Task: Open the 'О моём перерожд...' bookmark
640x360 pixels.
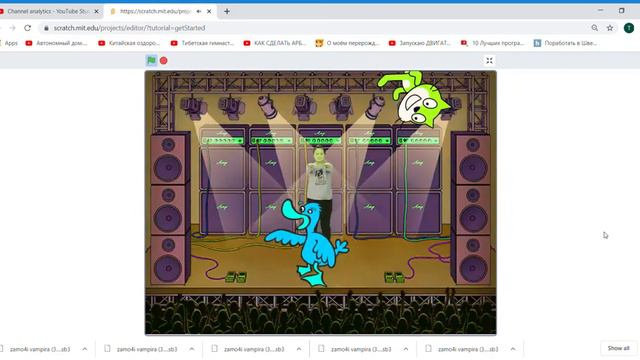Action: [347, 43]
